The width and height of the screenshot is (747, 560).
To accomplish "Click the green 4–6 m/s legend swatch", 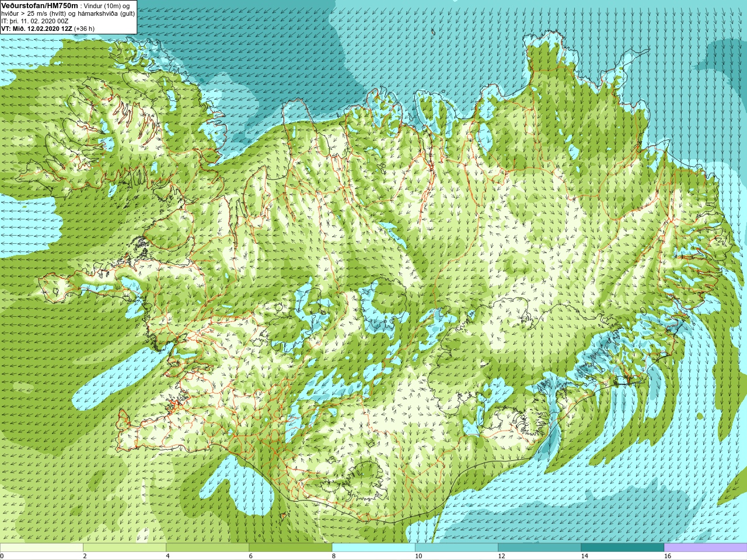I will (x=207, y=547).
